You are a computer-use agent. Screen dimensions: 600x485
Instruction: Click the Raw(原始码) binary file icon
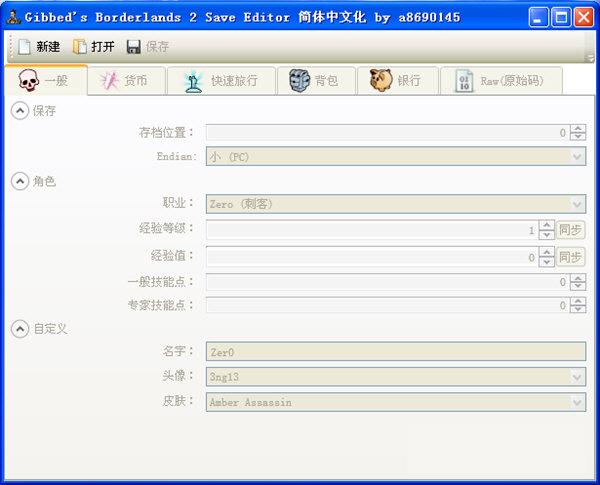point(464,81)
